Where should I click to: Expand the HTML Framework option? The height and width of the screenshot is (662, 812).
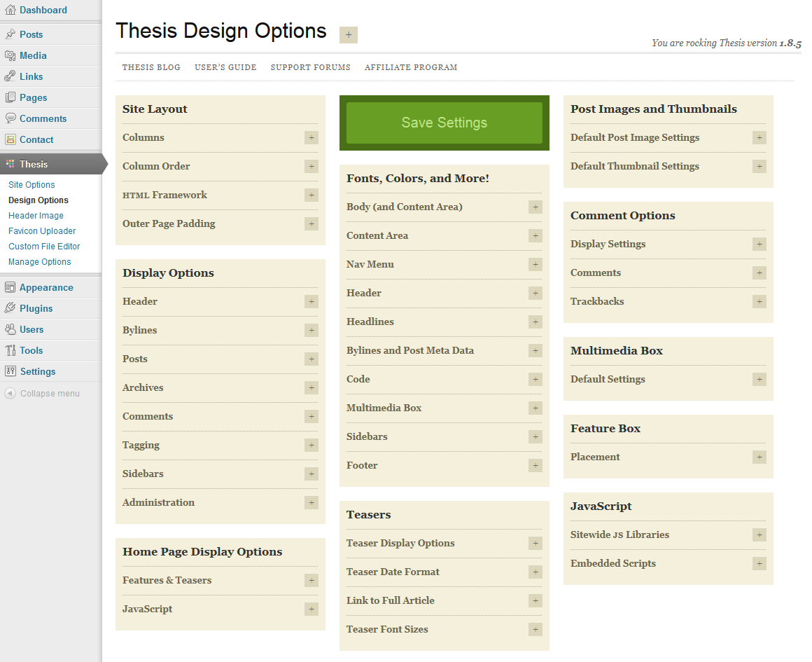coord(311,195)
